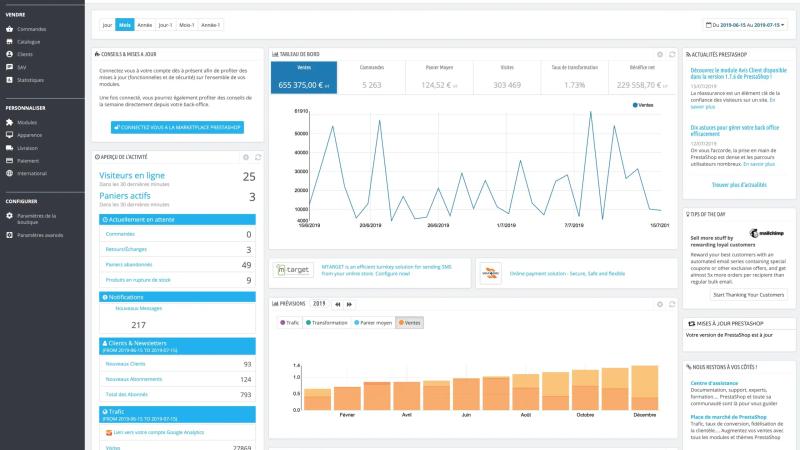Image resolution: width=800 pixels, height=450 pixels.
Task: Refresh the Tableau de bord panel
Action: click(672, 54)
